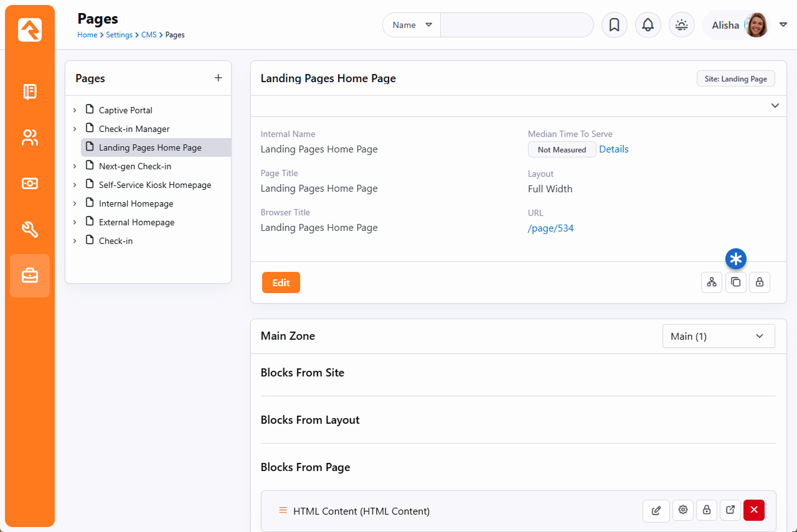Edit the HTML Content block with the pencil icon

point(656,510)
